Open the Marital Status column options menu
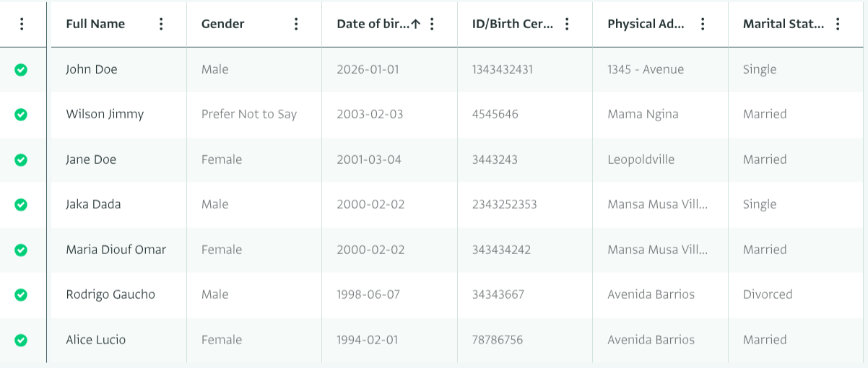 point(838,24)
